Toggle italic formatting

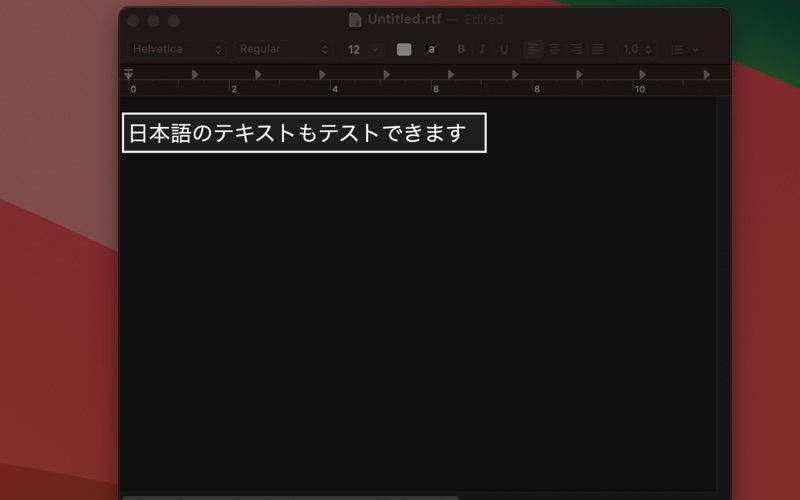click(482, 49)
